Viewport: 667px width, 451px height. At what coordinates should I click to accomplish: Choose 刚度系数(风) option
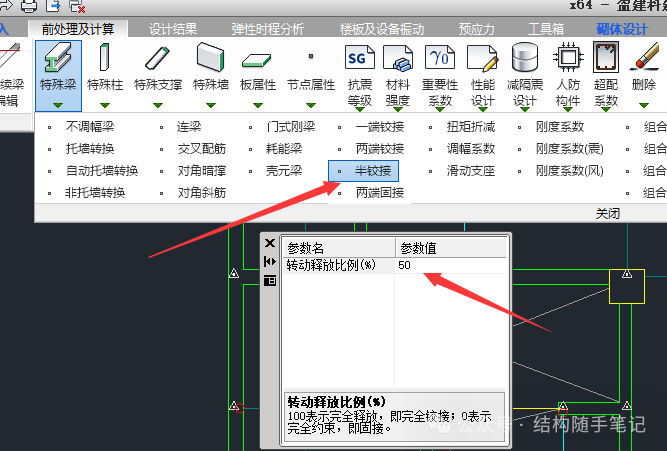click(x=570, y=171)
